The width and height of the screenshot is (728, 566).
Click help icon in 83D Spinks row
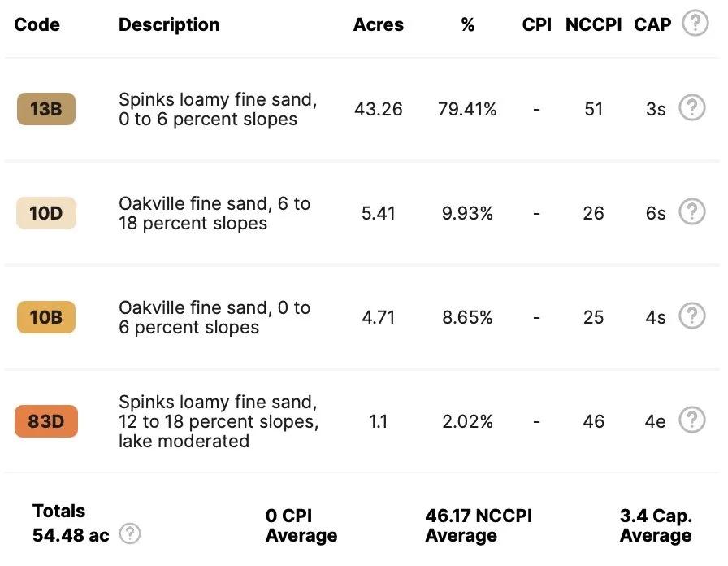691,420
